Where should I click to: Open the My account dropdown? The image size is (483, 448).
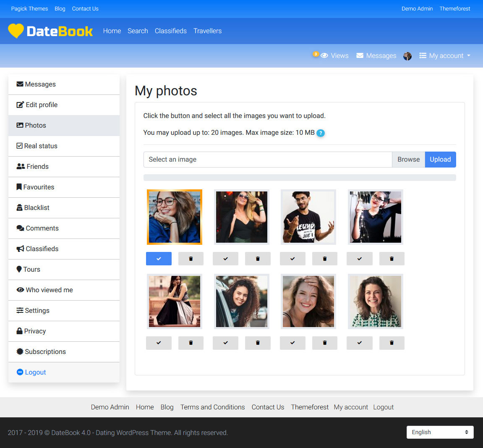(445, 55)
